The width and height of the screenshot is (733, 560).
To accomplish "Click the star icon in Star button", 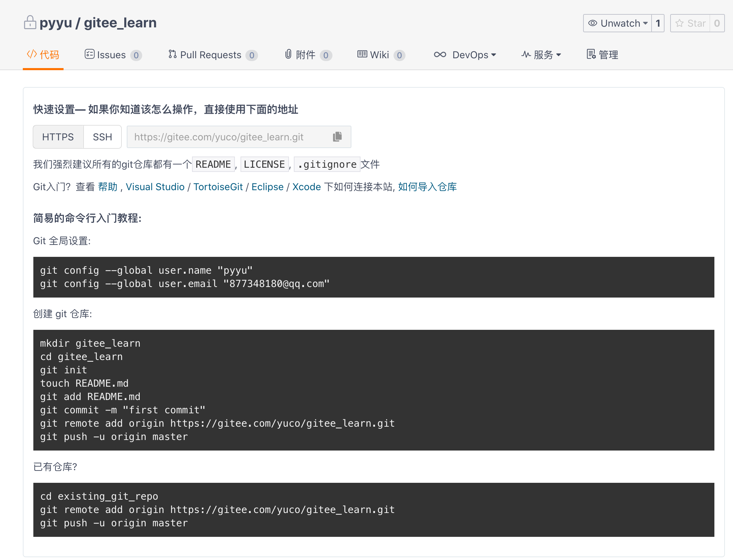I will [x=680, y=23].
